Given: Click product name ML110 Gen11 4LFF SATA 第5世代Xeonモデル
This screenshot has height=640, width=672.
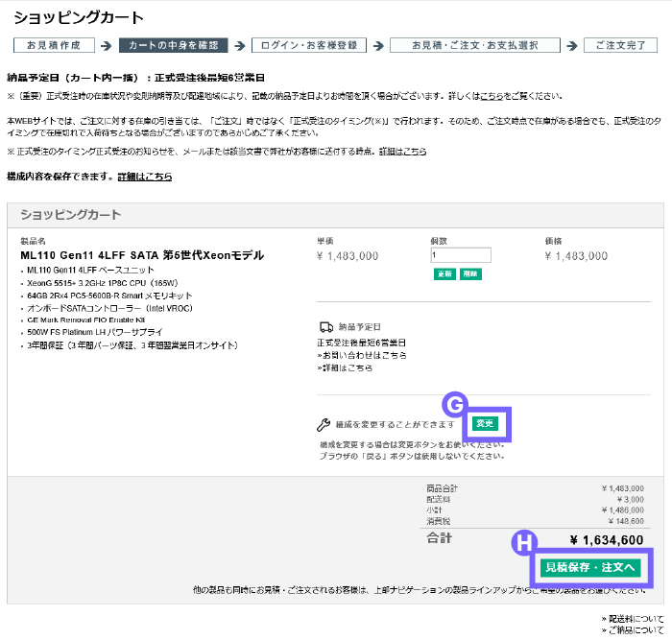Looking at the screenshot, I should [x=142, y=255].
